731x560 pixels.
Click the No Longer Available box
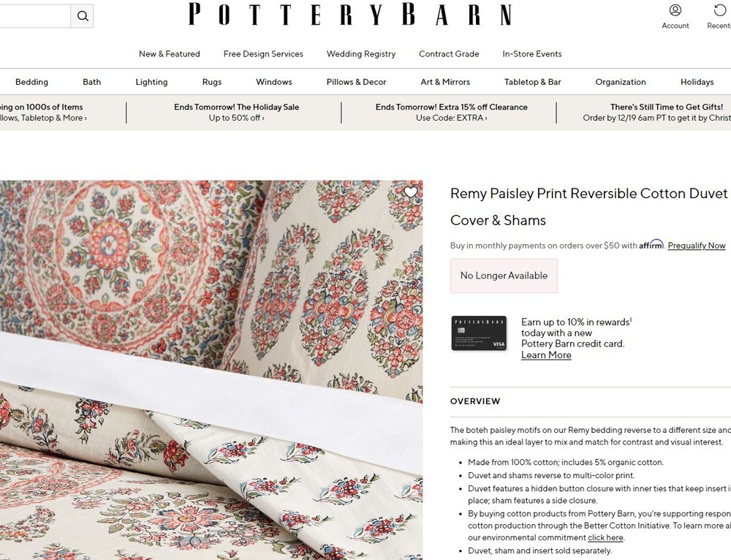[504, 276]
